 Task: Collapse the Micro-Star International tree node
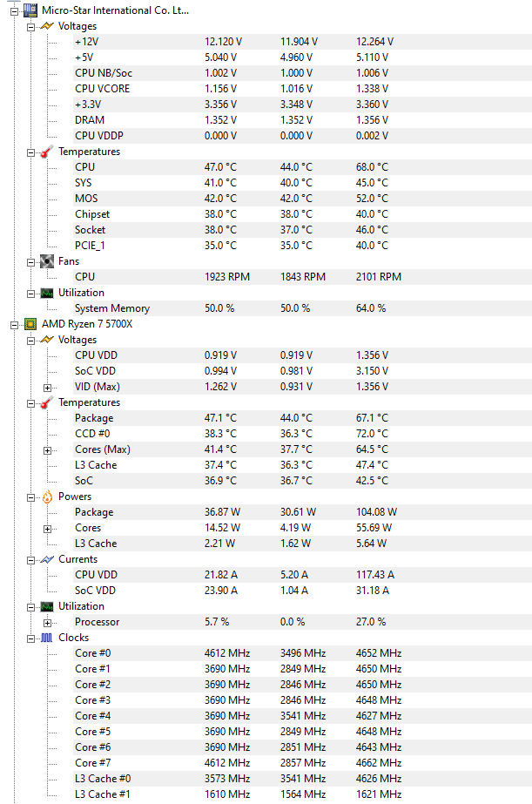[x=14, y=11]
